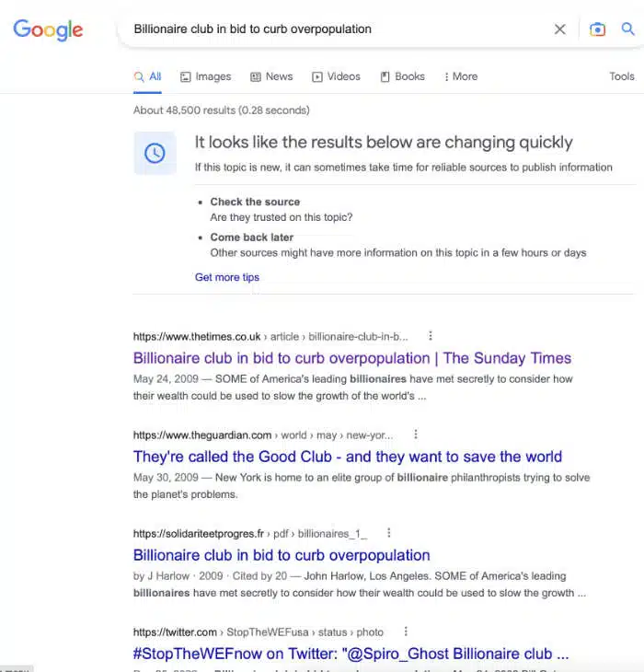
Task: Open three-dot options for thetimes.co.uk result
Action: pyautogui.click(x=431, y=336)
